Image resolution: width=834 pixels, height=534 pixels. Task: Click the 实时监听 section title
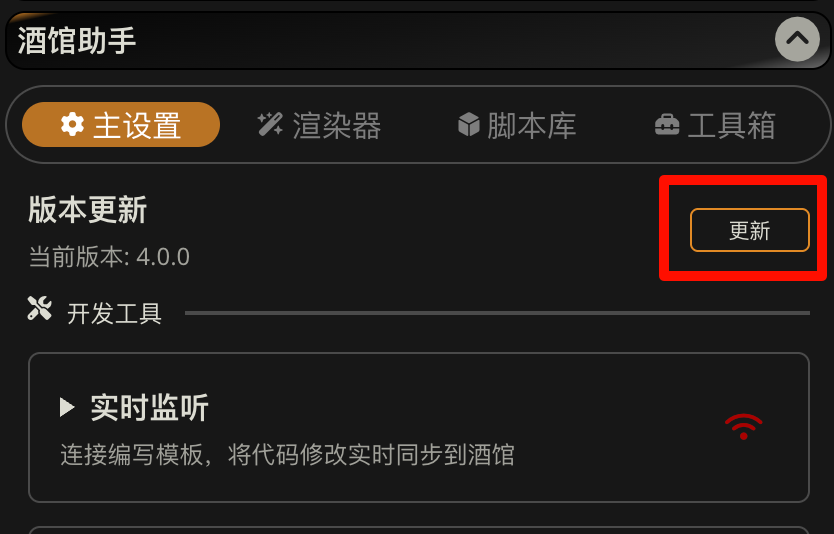tap(149, 408)
